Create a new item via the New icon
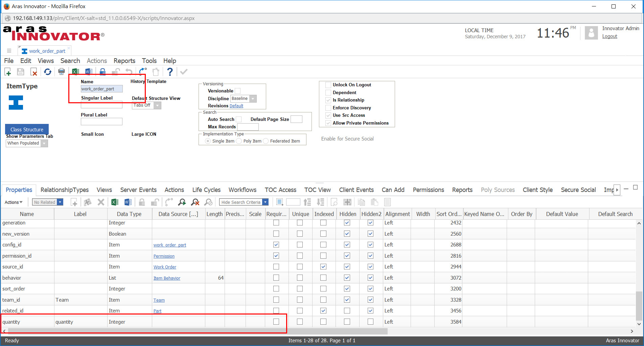The image size is (644, 346). (8, 71)
